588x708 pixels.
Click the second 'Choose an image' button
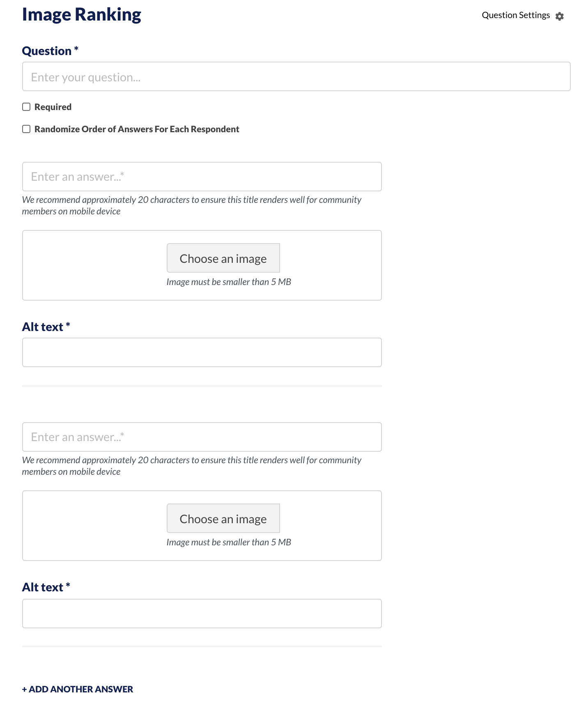[x=223, y=518]
